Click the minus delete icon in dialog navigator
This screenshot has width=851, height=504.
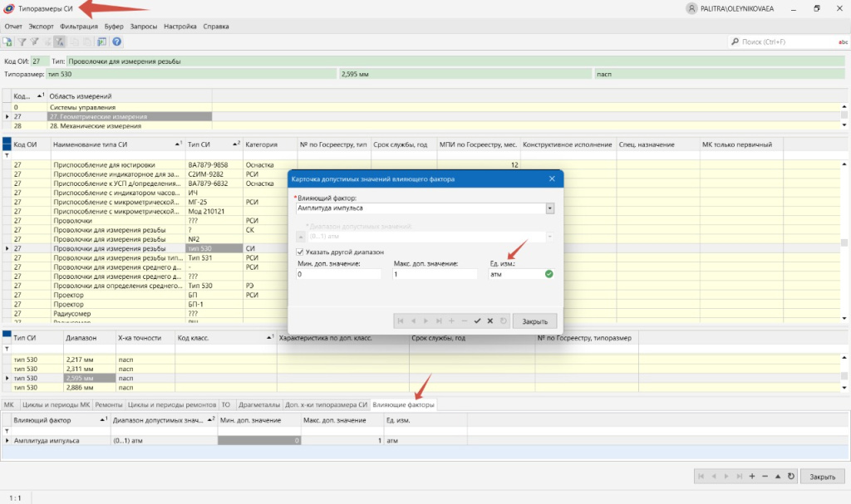click(464, 321)
